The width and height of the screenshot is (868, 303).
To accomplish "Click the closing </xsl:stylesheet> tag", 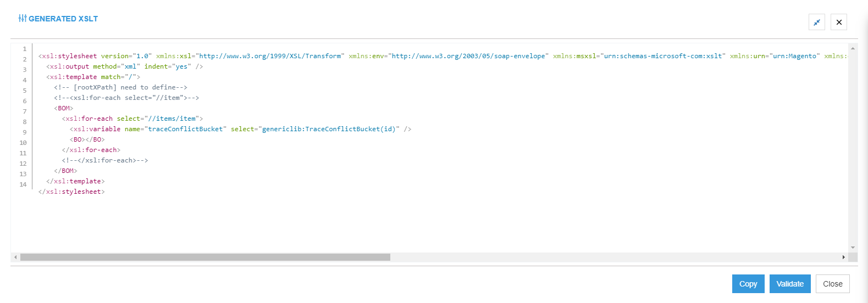I will (x=71, y=192).
